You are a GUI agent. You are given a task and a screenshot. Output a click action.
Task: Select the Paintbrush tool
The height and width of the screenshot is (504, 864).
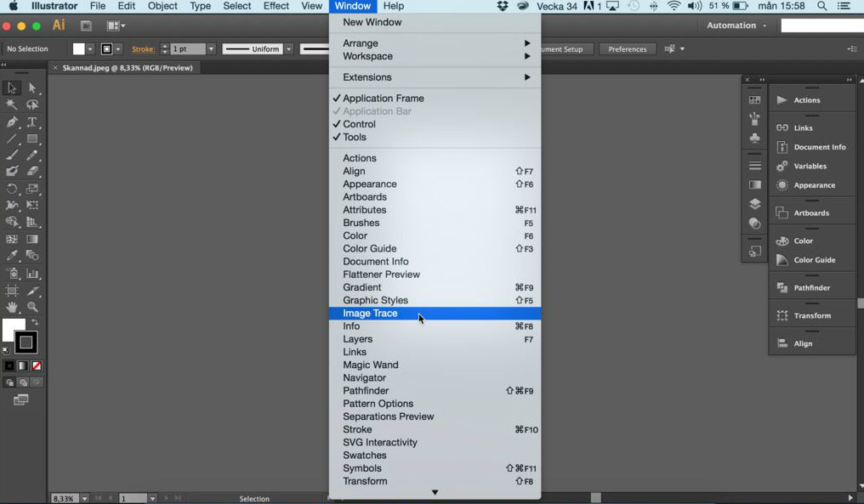tap(12, 156)
